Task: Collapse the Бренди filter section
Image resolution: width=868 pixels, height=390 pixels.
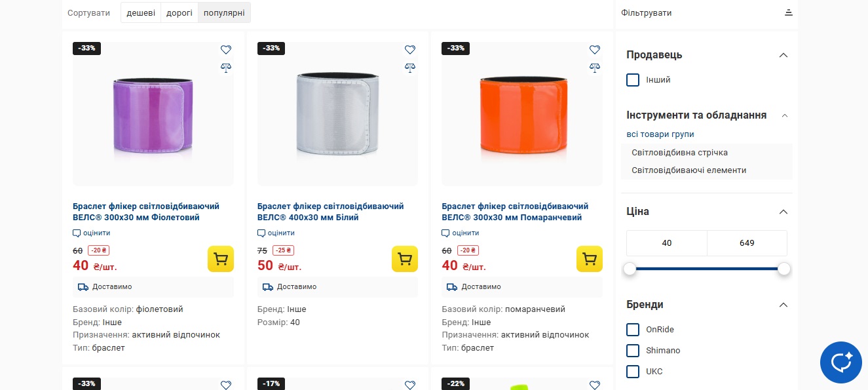Action: tap(783, 305)
